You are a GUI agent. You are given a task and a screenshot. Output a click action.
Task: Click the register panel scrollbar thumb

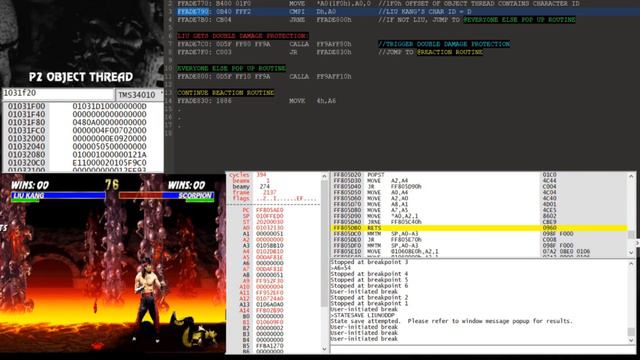tap(324, 244)
